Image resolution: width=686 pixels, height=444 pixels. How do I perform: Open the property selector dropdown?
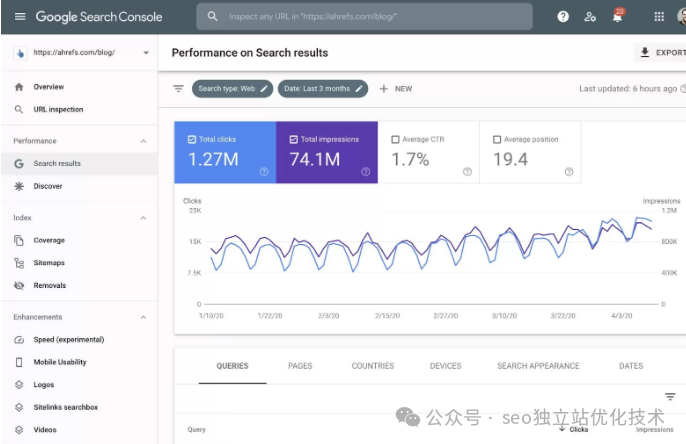[146, 53]
